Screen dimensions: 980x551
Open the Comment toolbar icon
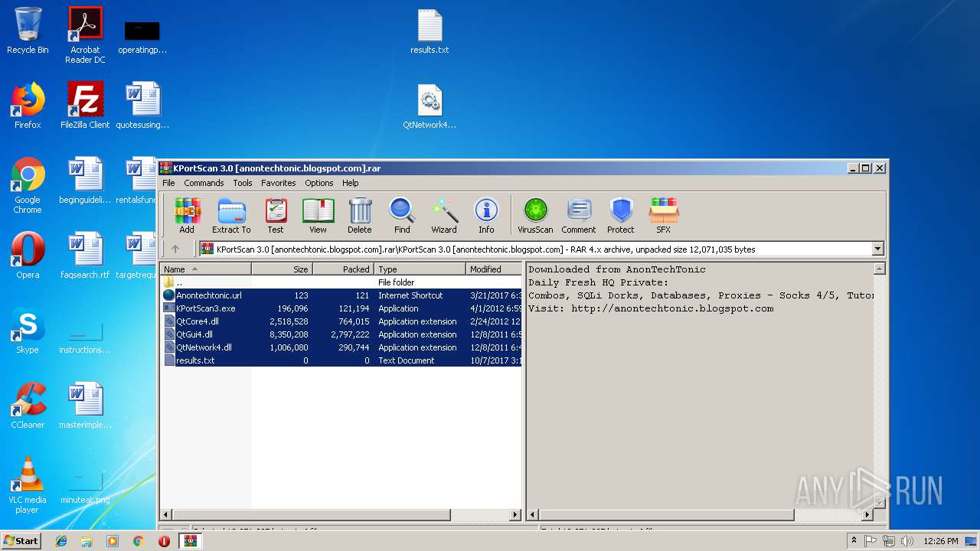pyautogui.click(x=579, y=215)
